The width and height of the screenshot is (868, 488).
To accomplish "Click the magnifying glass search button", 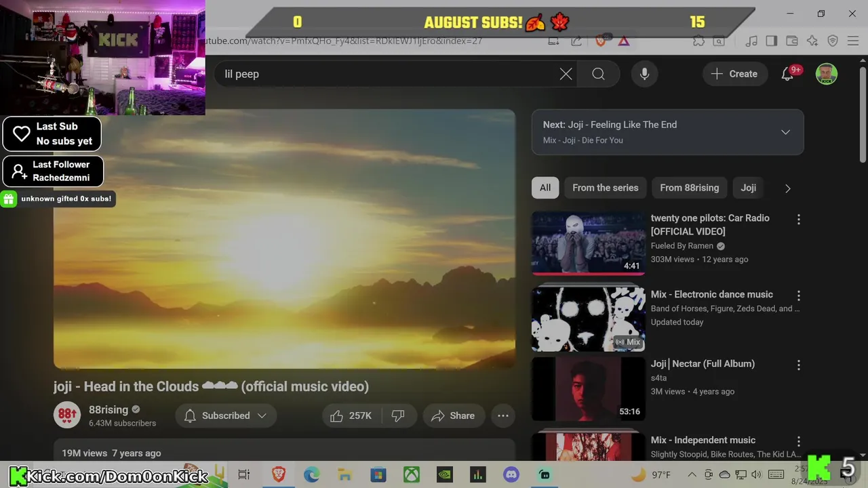I will point(598,74).
